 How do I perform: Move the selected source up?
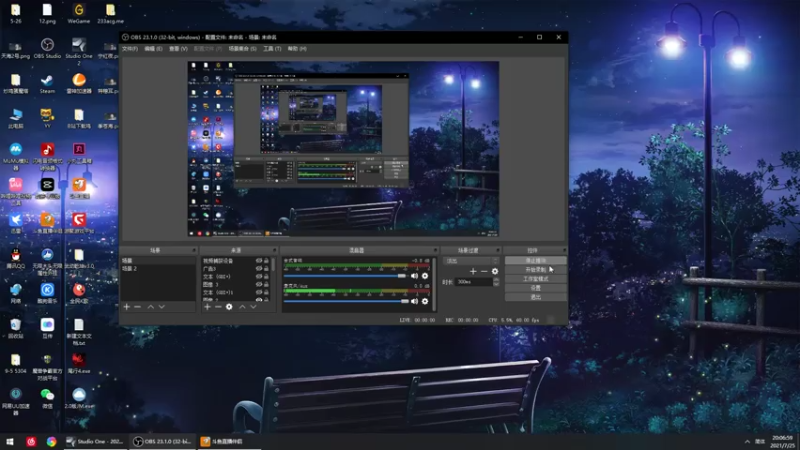(242, 307)
